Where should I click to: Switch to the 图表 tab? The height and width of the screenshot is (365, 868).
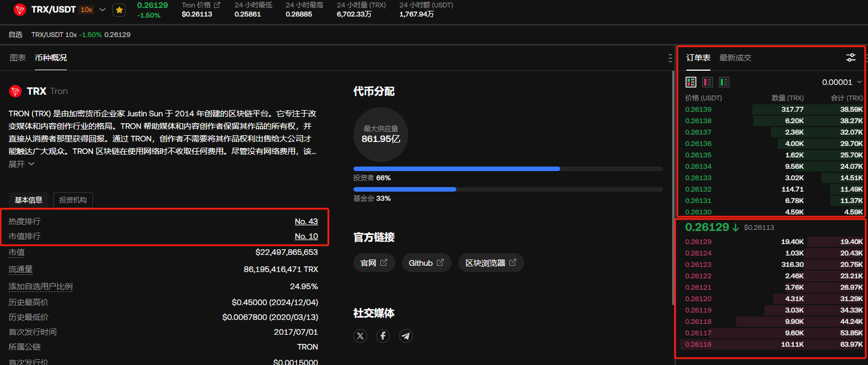18,58
